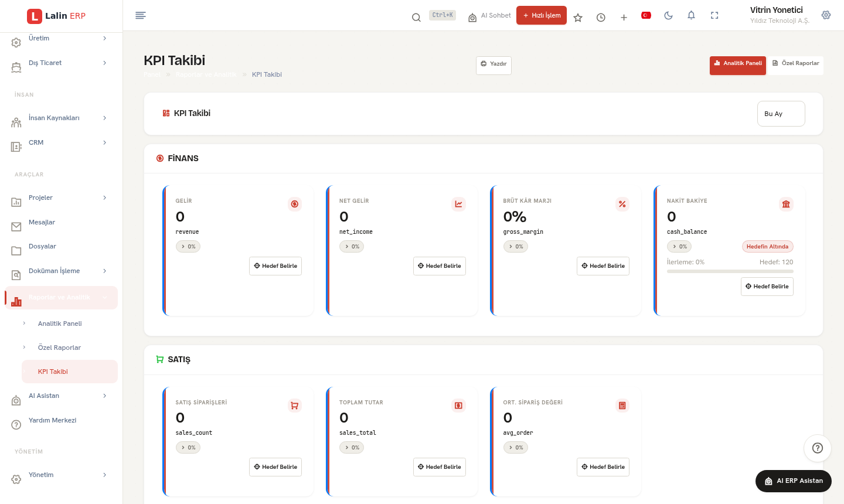Open Analitik Paneli in sidebar submenu
This screenshot has width=844, height=504.
(x=60, y=323)
